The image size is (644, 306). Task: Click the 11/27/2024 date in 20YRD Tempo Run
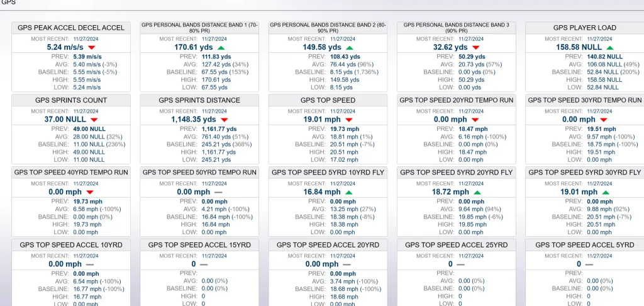click(x=472, y=111)
